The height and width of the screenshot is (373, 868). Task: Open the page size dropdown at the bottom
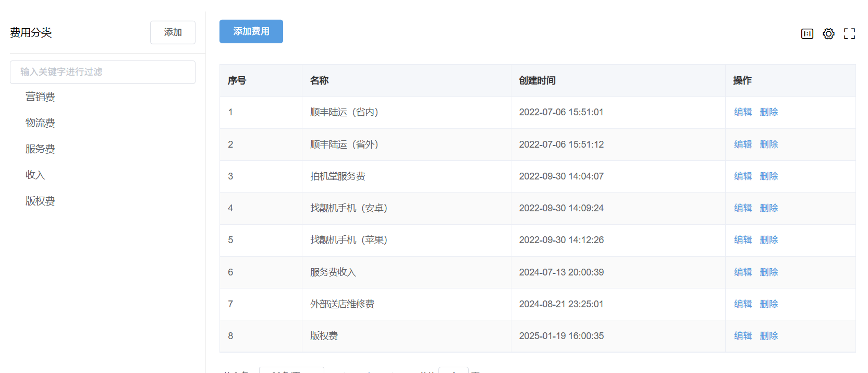pyautogui.click(x=291, y=370)
